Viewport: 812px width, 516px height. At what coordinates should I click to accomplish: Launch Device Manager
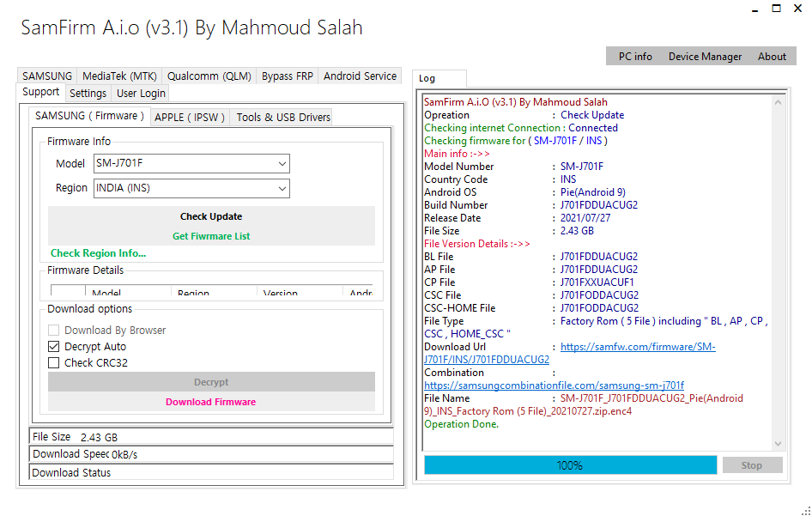(705, 57)
